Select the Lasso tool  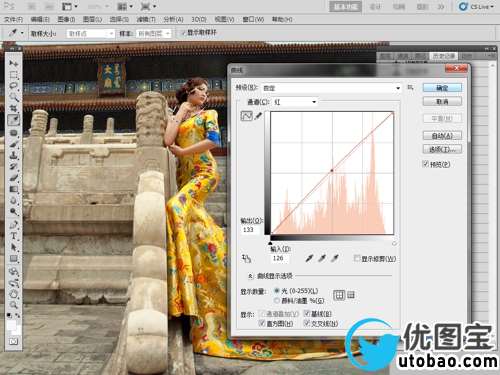(14, 86)
